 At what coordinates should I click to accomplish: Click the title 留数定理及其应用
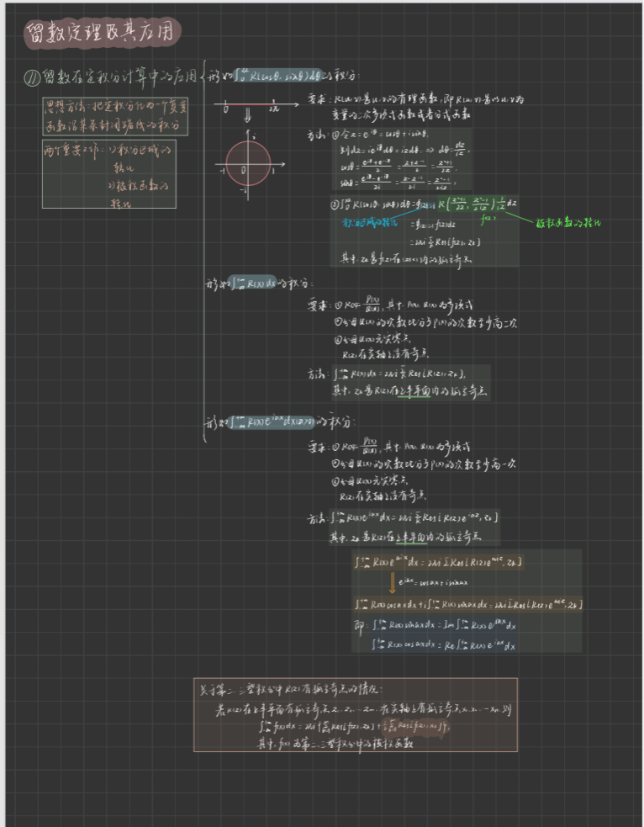click(x=100, y=34)
